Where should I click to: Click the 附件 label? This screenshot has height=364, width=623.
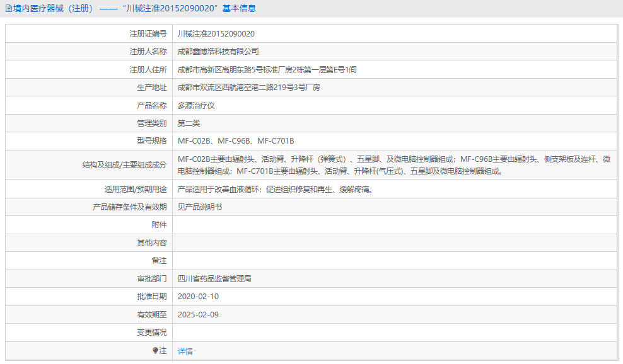(160, 225)
